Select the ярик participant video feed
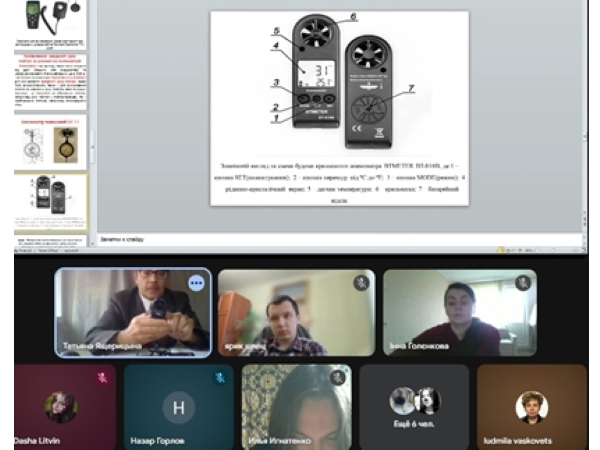The image size is (600, 450). 296,313
